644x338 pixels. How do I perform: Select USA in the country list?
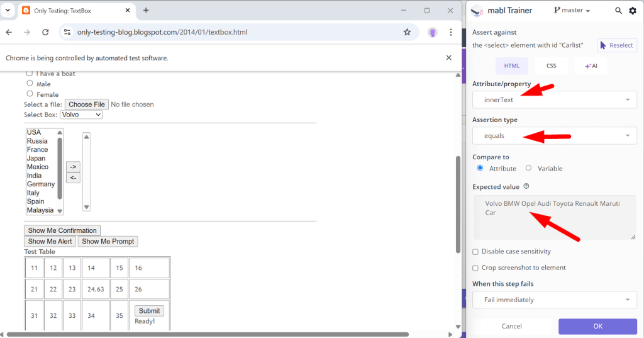point(34,132)
